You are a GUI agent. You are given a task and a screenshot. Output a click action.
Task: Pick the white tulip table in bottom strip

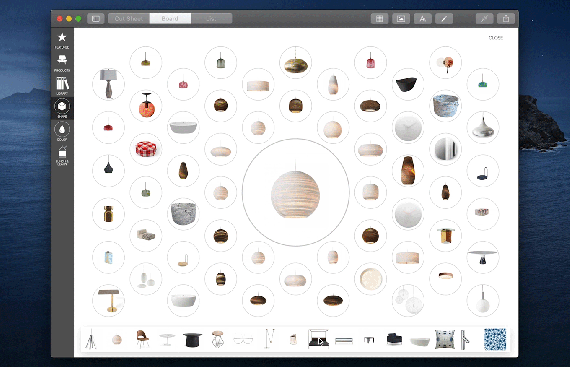167,339
